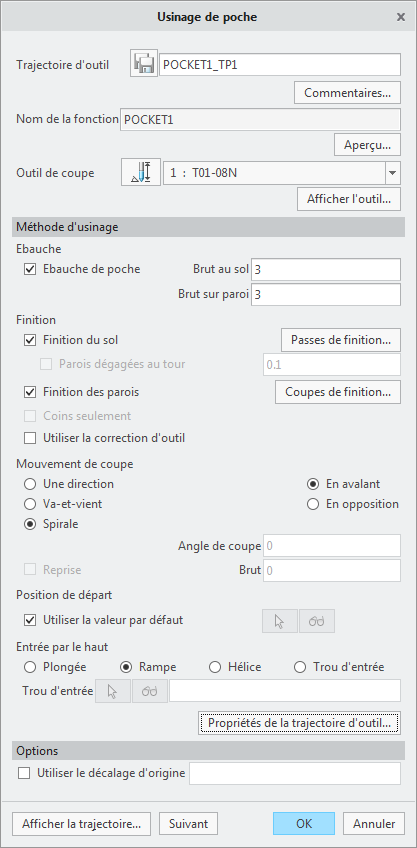Open the Outil de coupe dropdown arrow
This screenshot has height=848, width=417.
[393, 174]
